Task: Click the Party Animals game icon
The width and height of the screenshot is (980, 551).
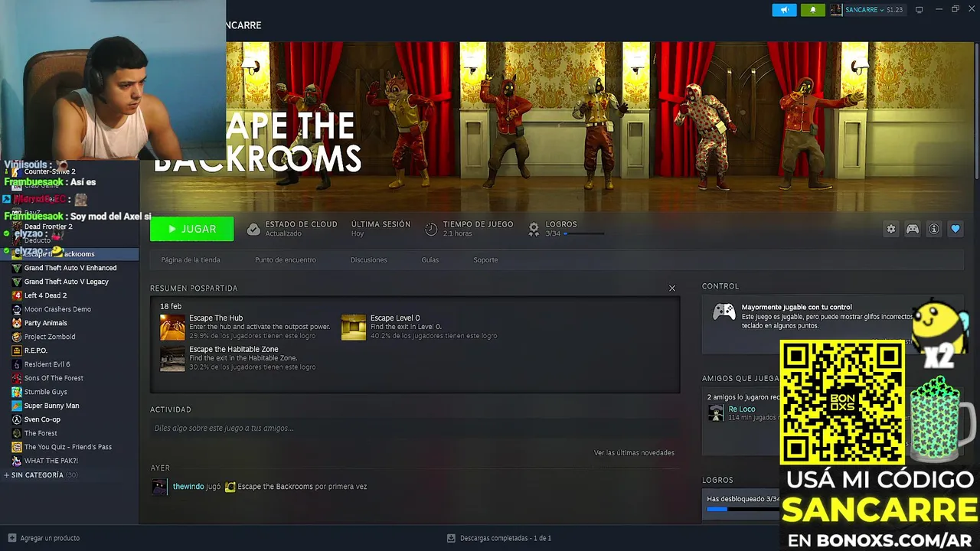Action: [x=17, y=323]
